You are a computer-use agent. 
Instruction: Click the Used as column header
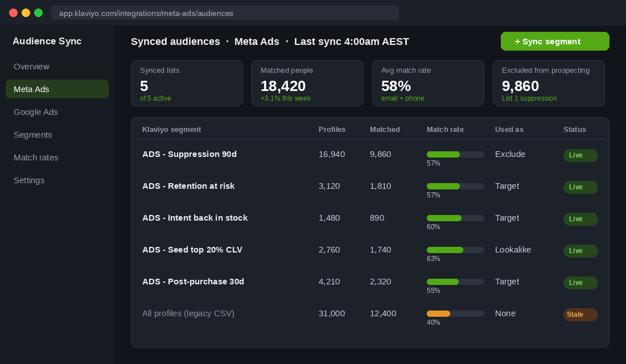pos(509,130)
